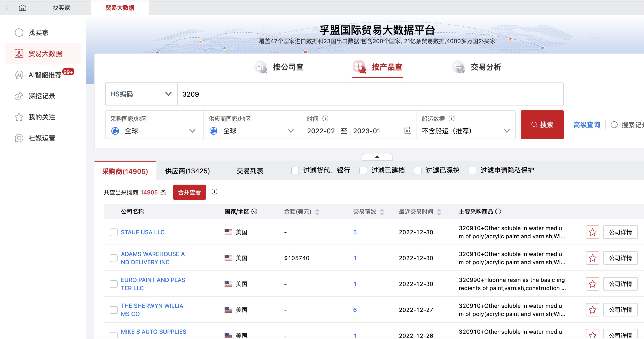Click the red 搜索 search button
The image size is (644, 339).
click(x=542, y=125)
